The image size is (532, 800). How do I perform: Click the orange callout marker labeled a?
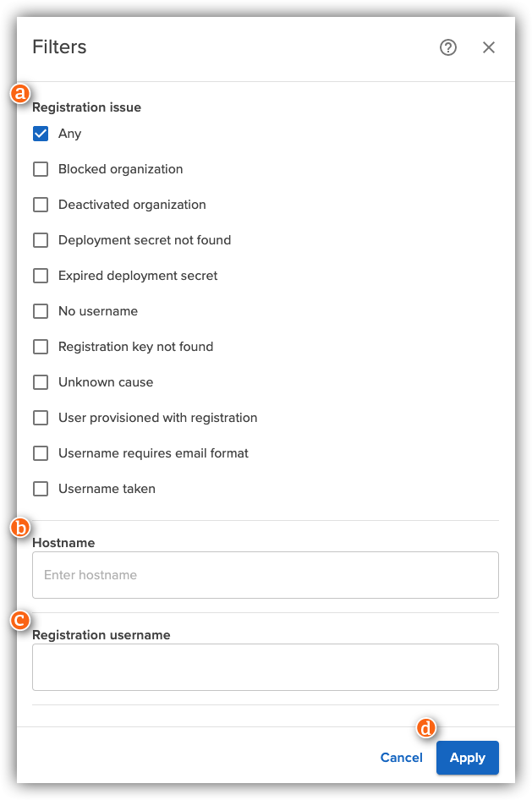[20, 93]
